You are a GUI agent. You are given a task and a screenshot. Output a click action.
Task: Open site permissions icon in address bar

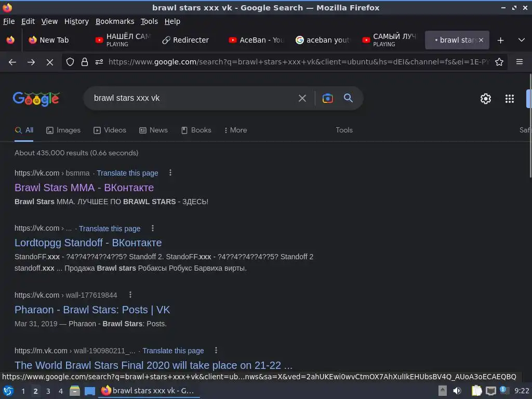click(99, 62)
